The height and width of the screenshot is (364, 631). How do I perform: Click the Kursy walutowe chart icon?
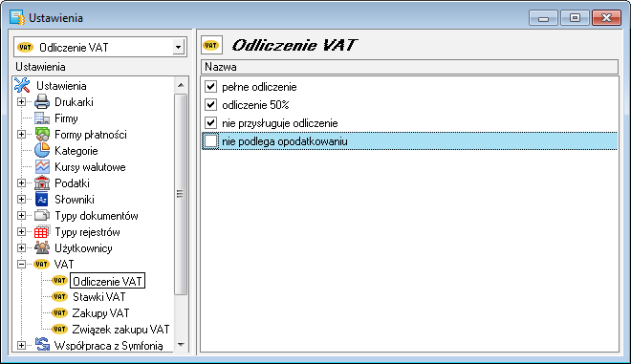pyautogui.click(x=42, y=166)
